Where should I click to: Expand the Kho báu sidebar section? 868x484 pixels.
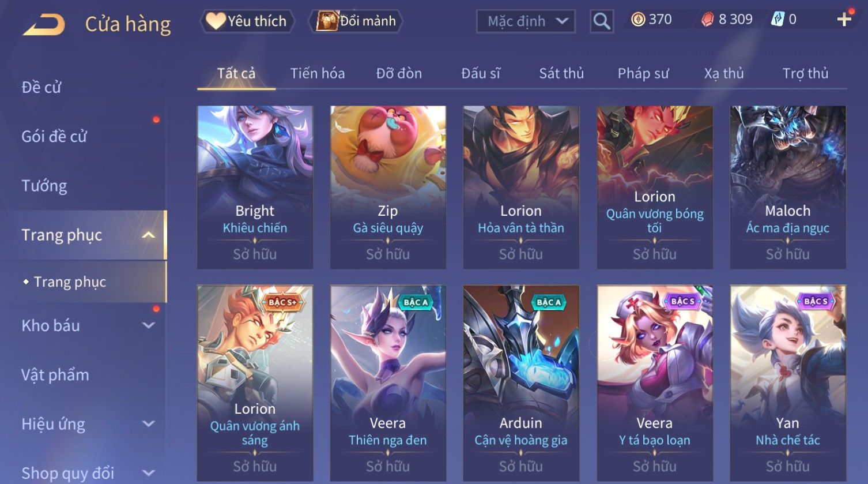tap(148, 325)
